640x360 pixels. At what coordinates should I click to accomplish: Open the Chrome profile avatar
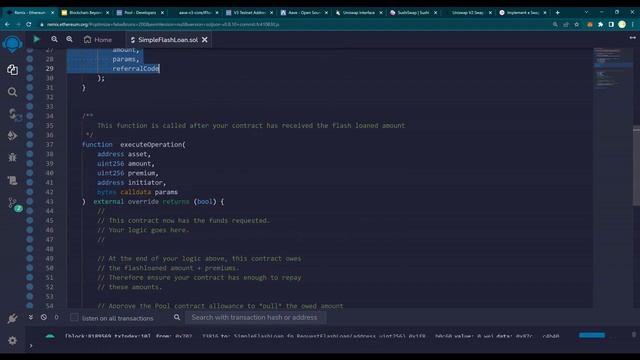(622, 24)
